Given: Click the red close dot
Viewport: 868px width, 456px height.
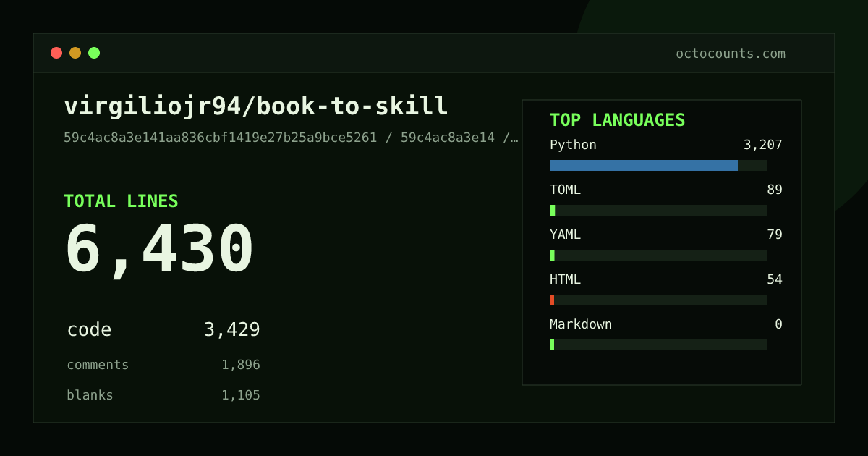Looking at the screenshot, I should coord(56,53).
